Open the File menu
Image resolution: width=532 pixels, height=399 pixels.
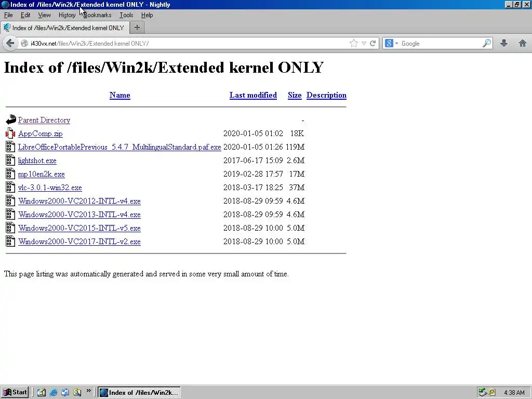click(8, 15)
